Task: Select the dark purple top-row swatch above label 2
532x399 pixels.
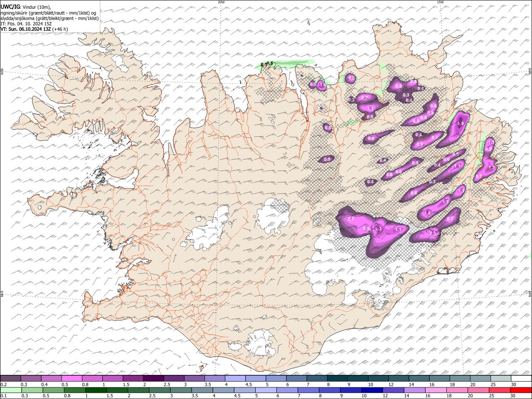Action: pyautogui.click(x=153, y=379)
